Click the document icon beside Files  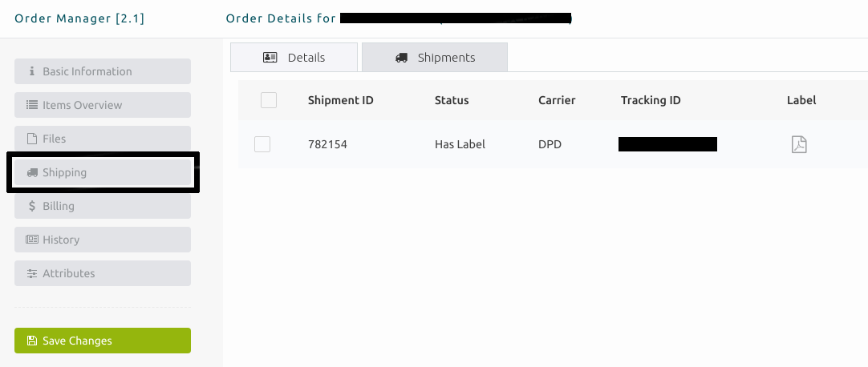[x=32, y=139]
